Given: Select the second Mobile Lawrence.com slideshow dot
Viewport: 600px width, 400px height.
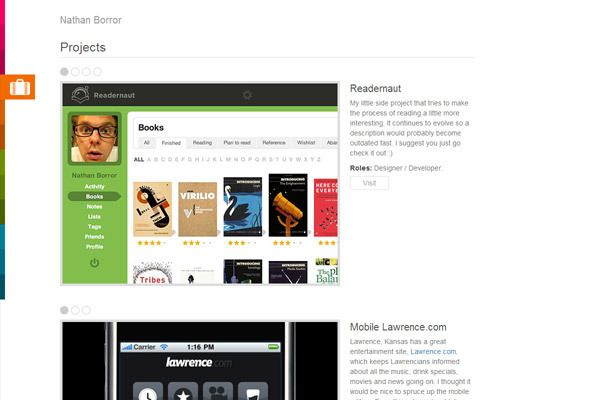Looking at the screenshot, I should coord(75,310).
